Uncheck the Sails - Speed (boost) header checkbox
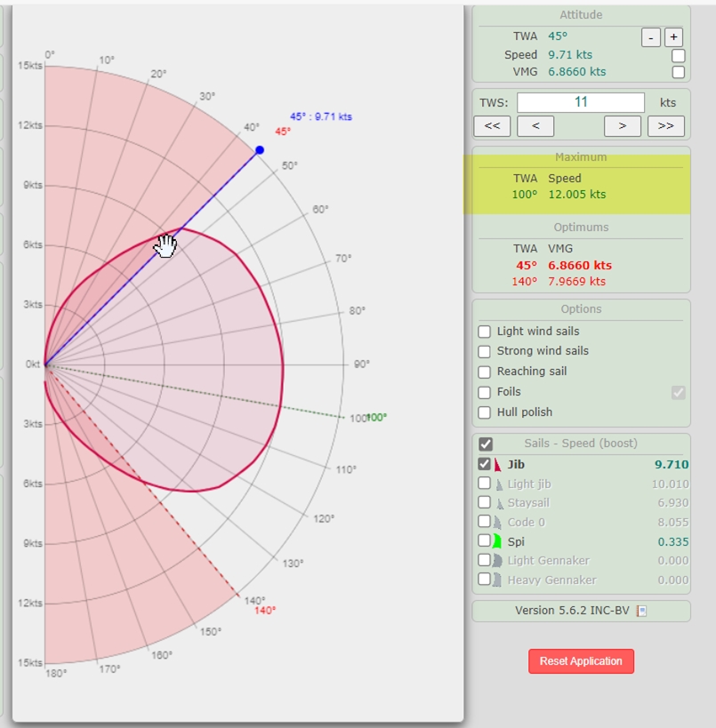Viewport: 716px width, 728px height. pyautogui.click(x=486, y=444)
